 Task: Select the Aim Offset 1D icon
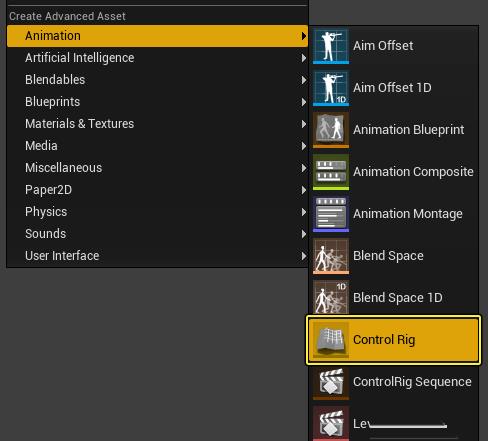(x=331, y=88)
